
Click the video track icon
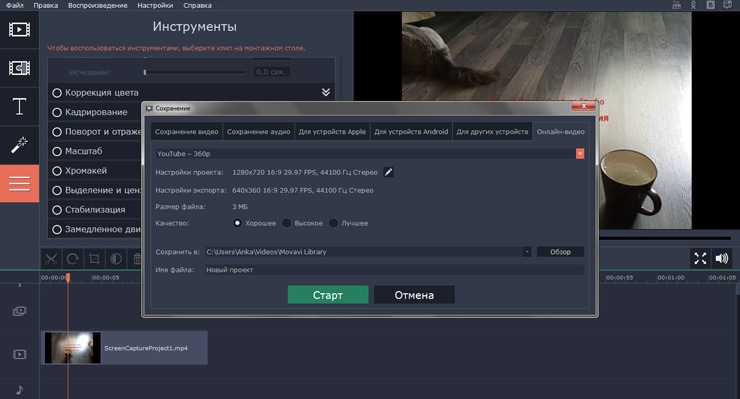click(19, 354)
